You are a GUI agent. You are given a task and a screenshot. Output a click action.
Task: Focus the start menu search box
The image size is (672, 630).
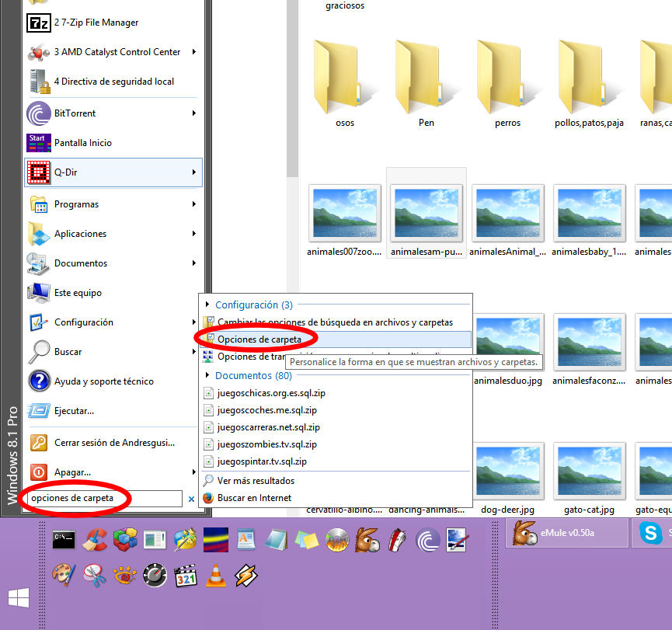click(105, 499)
